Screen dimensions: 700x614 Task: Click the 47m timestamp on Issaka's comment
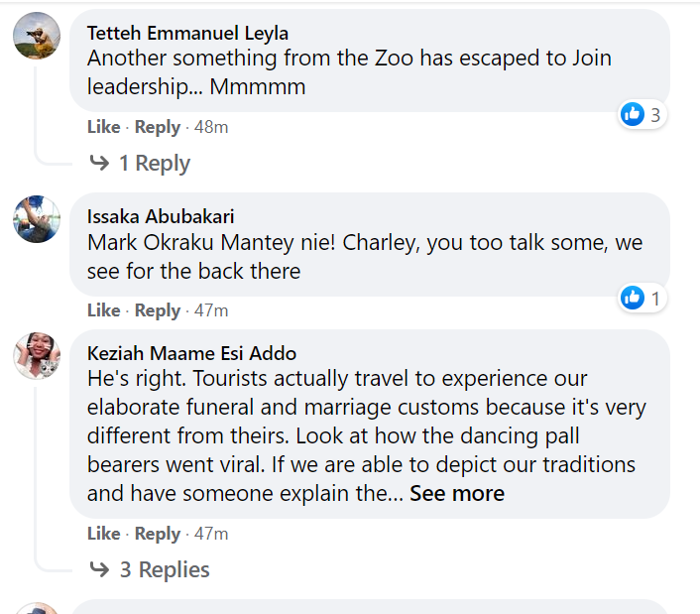[211, 310]
